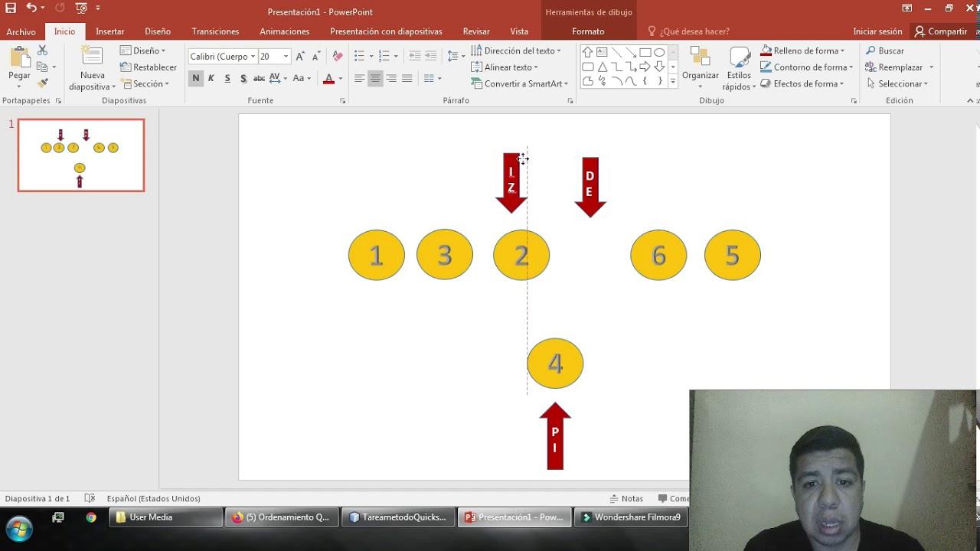Select the yellow circle labeled 4

tap(555, 364)
